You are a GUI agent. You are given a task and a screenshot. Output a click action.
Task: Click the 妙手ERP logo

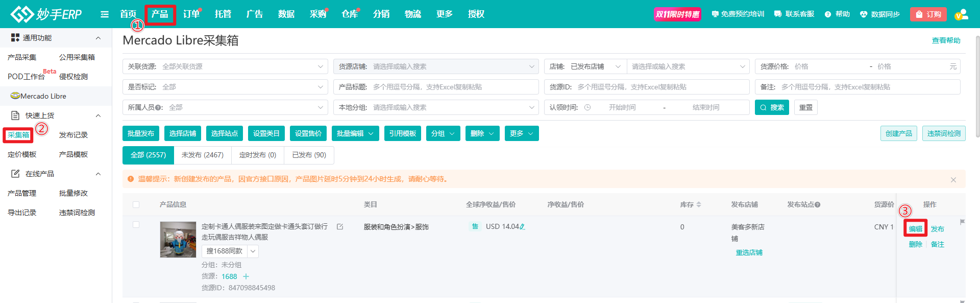point(46,14)
